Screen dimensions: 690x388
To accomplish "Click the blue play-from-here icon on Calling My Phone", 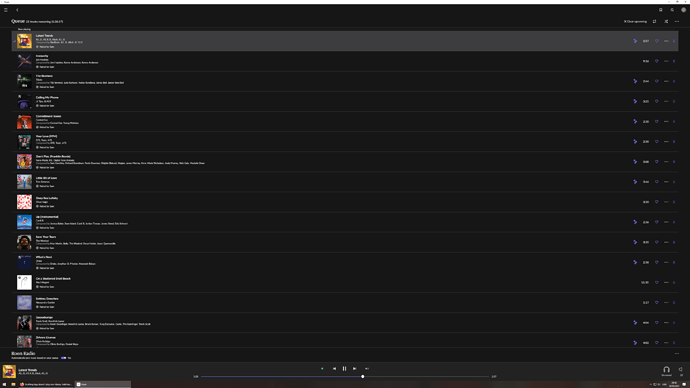I will point(635,101).
